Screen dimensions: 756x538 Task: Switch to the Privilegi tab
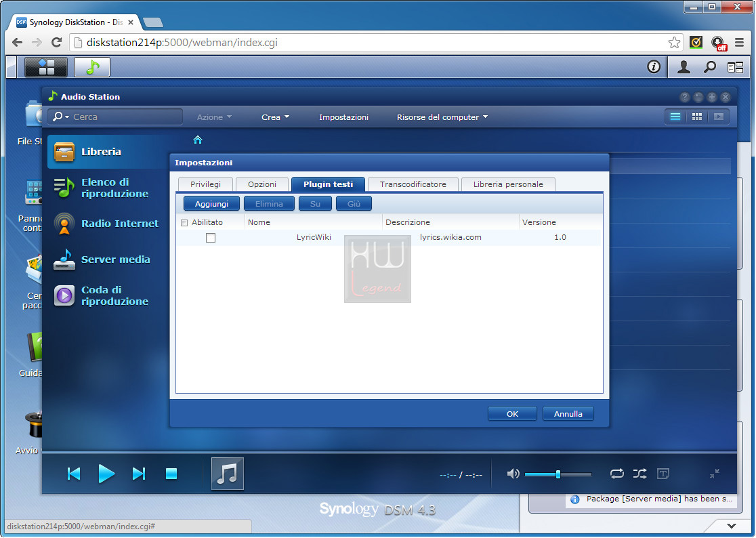click(x=205, y=184)
